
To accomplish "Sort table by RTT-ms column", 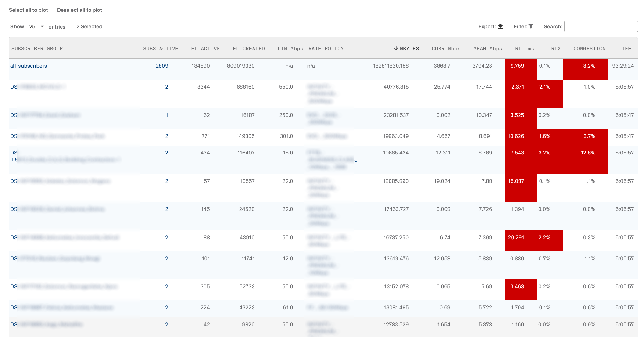I will click(525, 49).
